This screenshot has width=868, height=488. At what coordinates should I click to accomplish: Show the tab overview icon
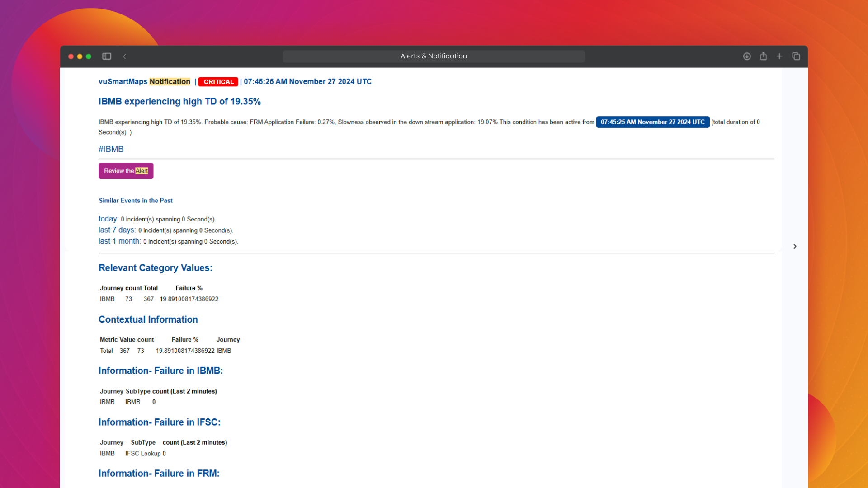click(x=796, y=56)
